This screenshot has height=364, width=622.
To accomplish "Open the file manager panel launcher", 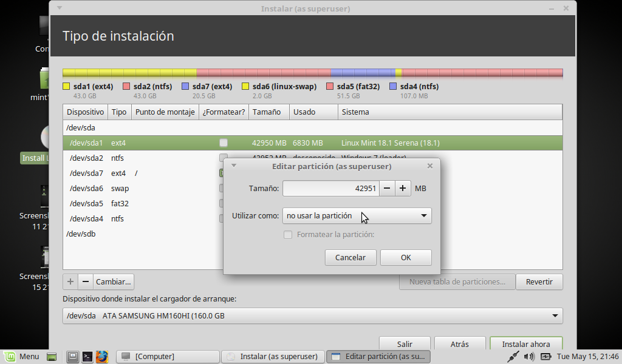I will 72,356.
